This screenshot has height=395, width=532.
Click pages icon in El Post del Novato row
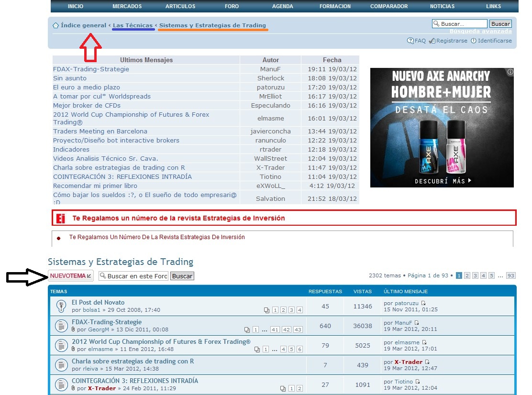coord(266,310)
